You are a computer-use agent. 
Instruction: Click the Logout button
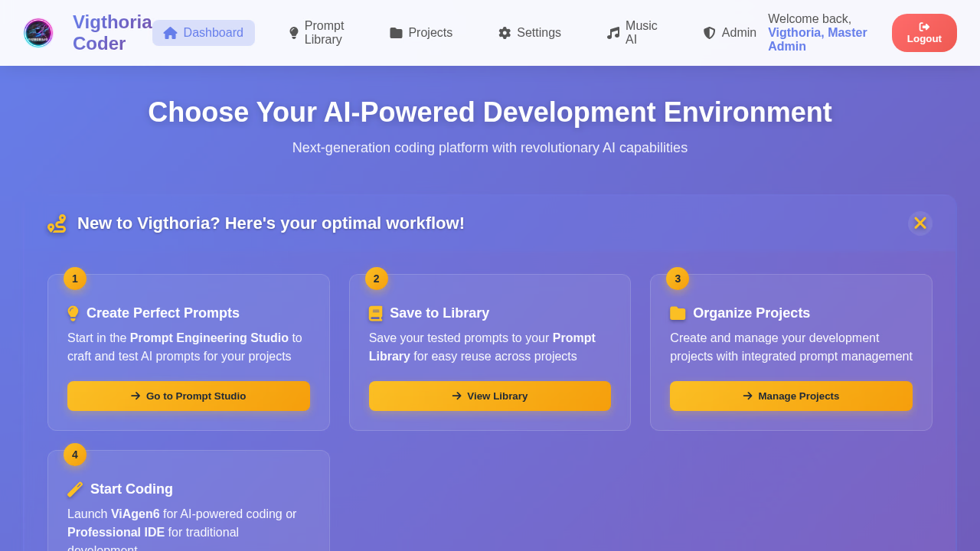(924, 33)
